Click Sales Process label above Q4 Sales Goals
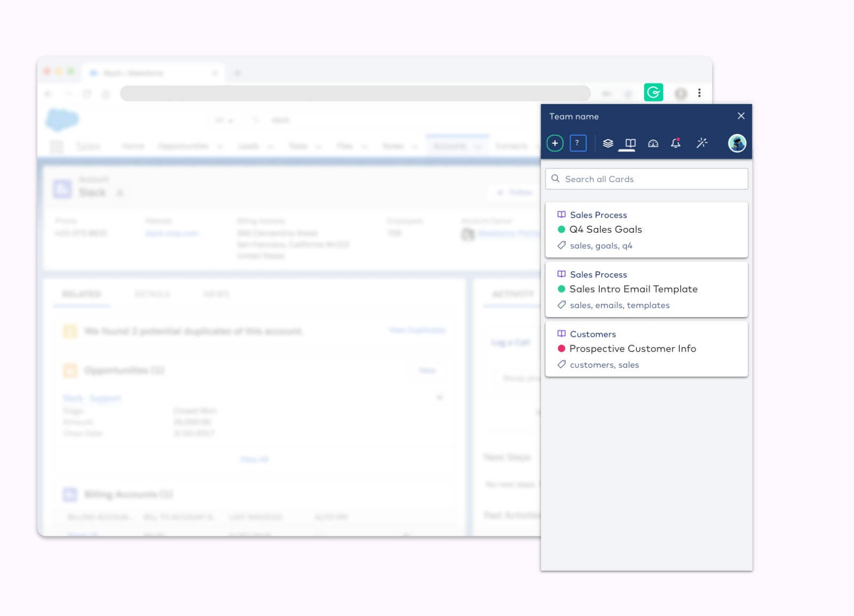 coord(598,215)
